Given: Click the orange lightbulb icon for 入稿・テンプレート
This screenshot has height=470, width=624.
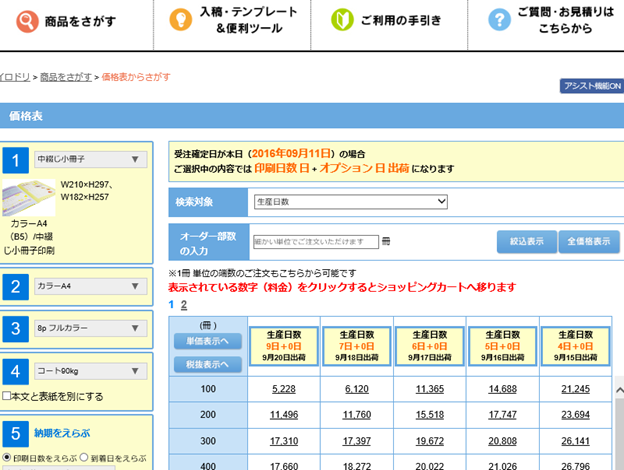Looking at the screenshot, I should (180, 20).
